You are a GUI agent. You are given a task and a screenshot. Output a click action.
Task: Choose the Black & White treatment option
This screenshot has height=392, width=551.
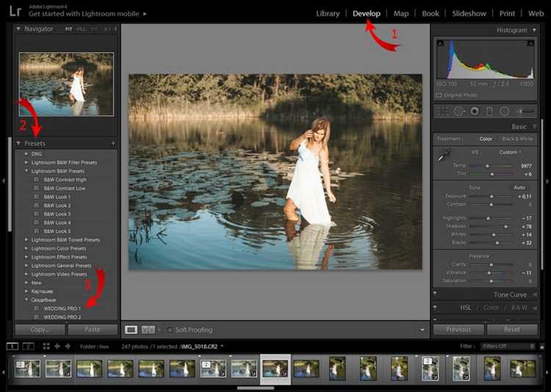[517, 139]
